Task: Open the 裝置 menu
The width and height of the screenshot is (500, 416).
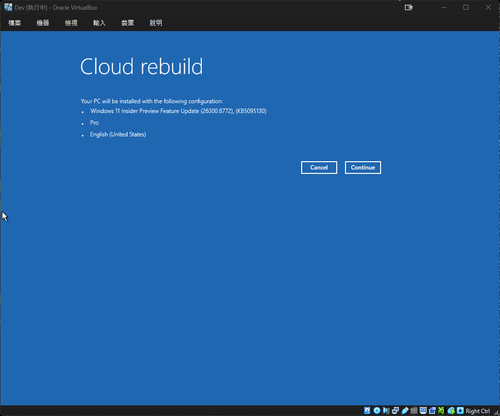Action: point(128,23)
